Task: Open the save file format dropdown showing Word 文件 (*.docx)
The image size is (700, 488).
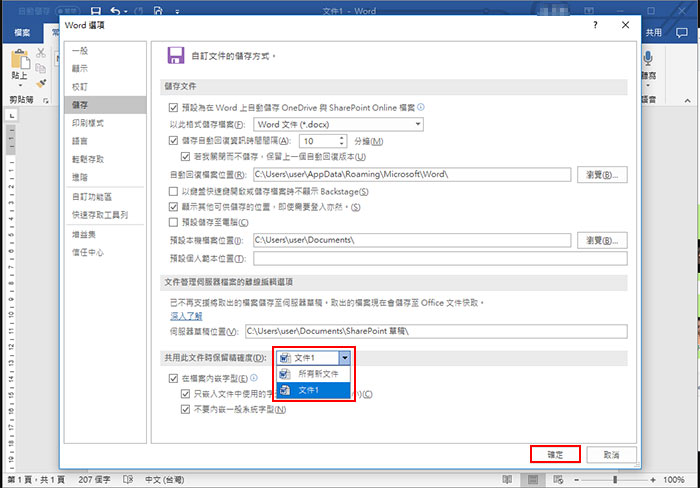Action: (338, 124)
